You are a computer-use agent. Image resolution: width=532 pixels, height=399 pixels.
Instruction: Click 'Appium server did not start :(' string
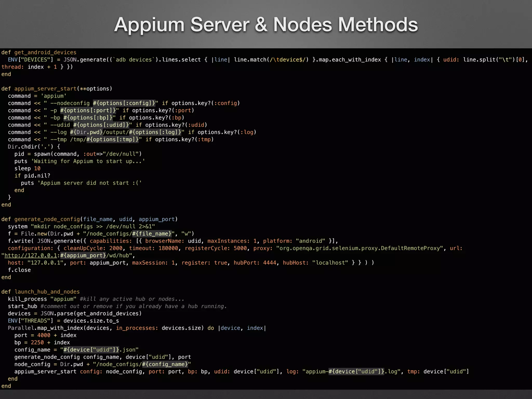(90, 183)
